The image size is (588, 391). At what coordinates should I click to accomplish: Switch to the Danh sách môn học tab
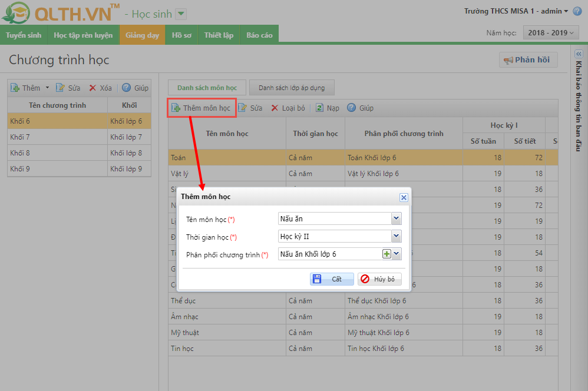(x=207, y=88)
